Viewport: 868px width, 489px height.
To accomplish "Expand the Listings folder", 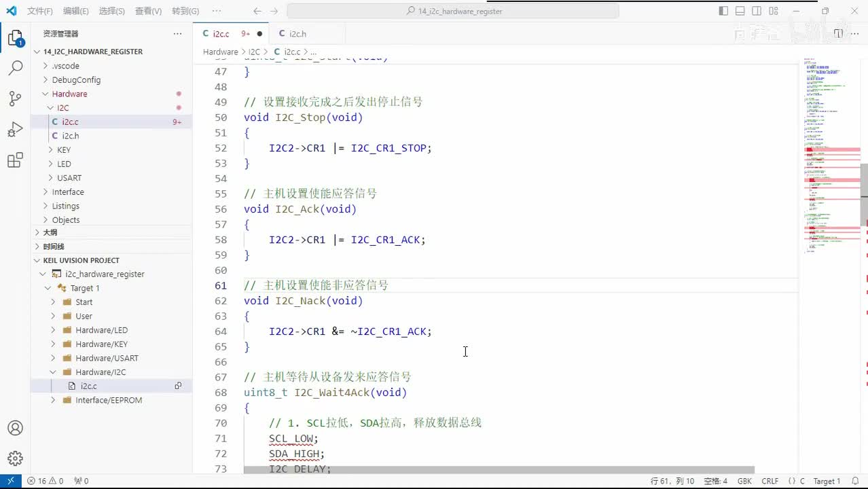I will click(66, 206).
